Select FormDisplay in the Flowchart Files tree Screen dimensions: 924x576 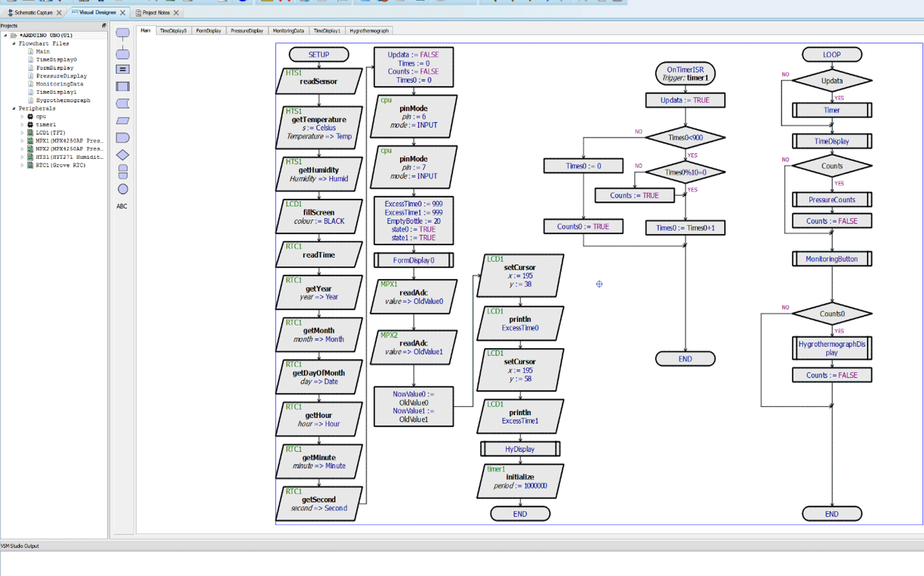[55, 68]
